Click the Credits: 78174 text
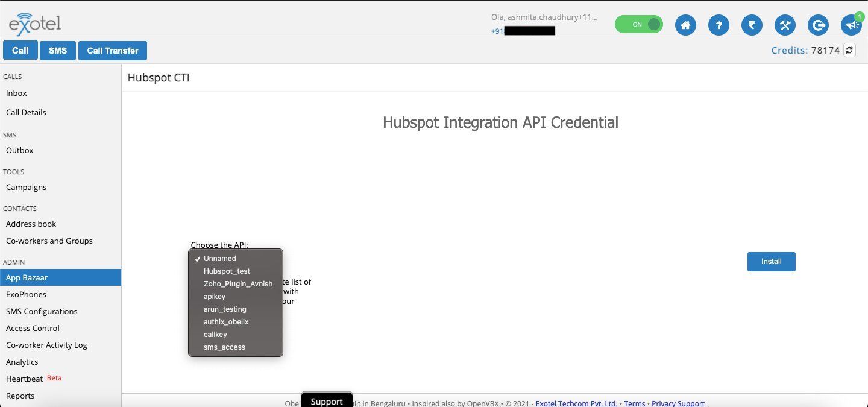The image size is (868, 407). coord(805,51)
